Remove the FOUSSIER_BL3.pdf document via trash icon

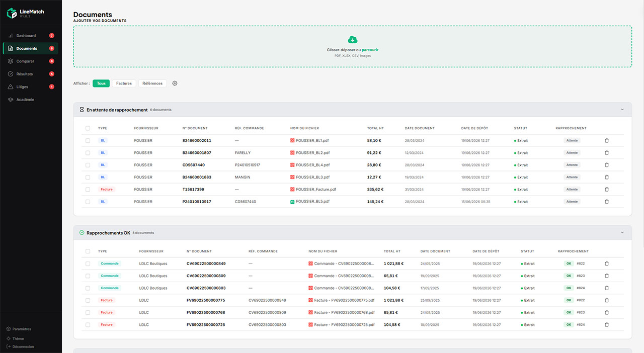click(x=606, y=177)
